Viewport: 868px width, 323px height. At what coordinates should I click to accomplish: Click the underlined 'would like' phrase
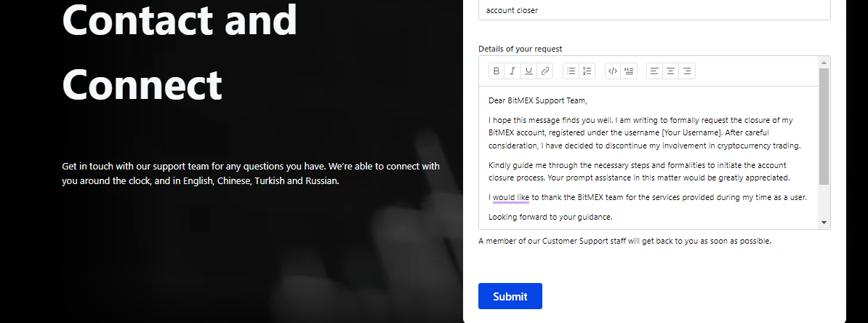click(x=511, y=197)
